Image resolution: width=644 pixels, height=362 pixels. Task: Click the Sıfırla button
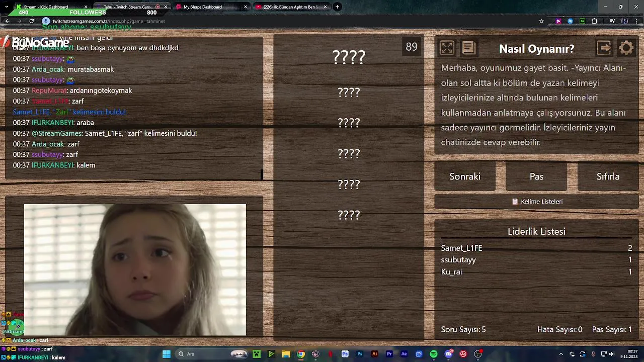point(608,176)
